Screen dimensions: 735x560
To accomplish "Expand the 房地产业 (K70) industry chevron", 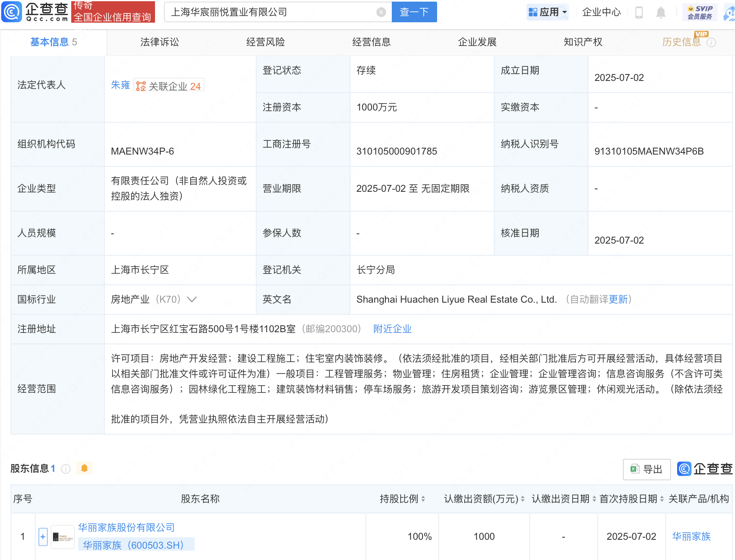I will click(192, 299).
